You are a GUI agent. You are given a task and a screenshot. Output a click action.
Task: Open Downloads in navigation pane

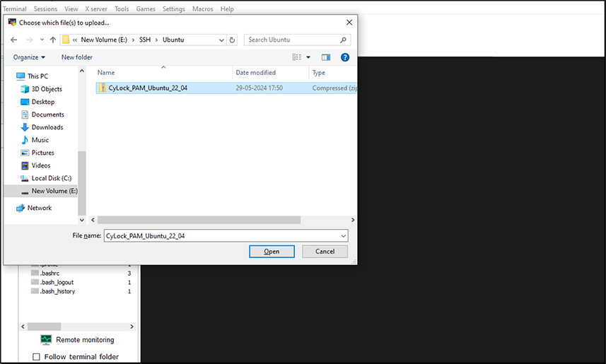(x=47, y=127)
